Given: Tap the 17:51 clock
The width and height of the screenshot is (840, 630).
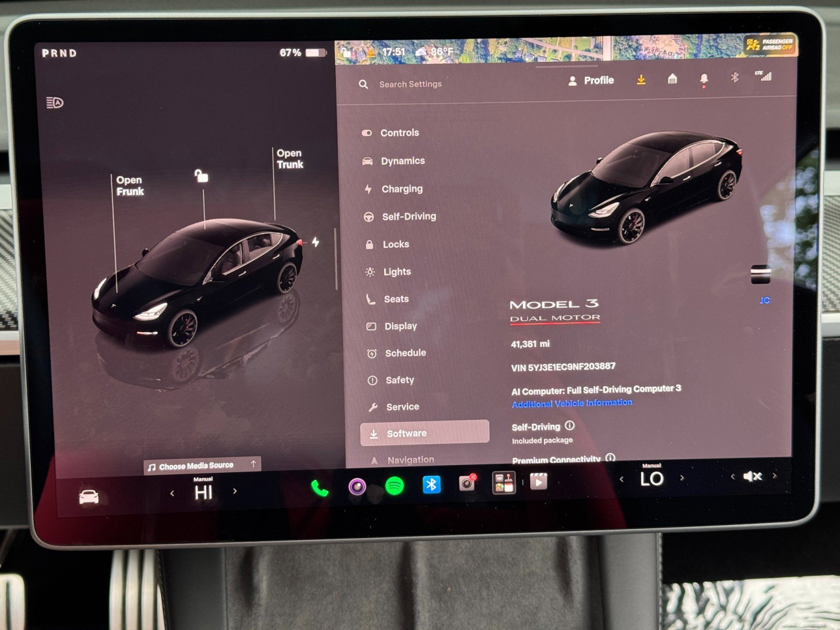Looking at the screenshot, I should (393, 51).
